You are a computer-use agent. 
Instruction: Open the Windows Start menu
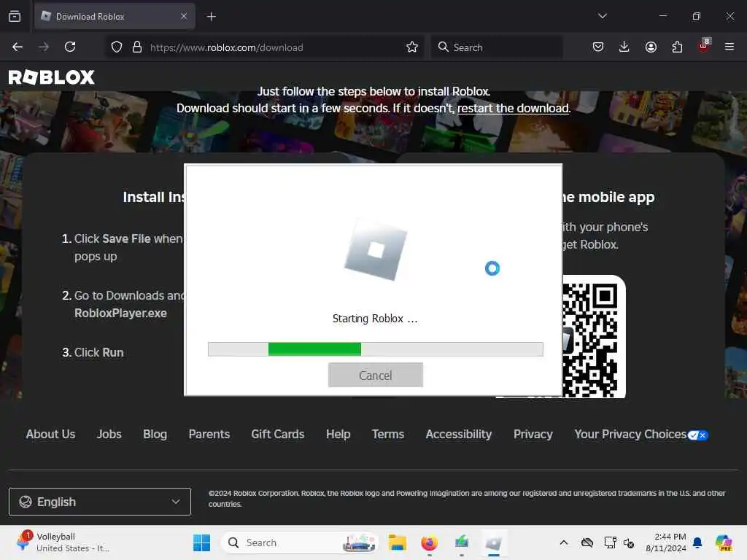coord(201,542)
